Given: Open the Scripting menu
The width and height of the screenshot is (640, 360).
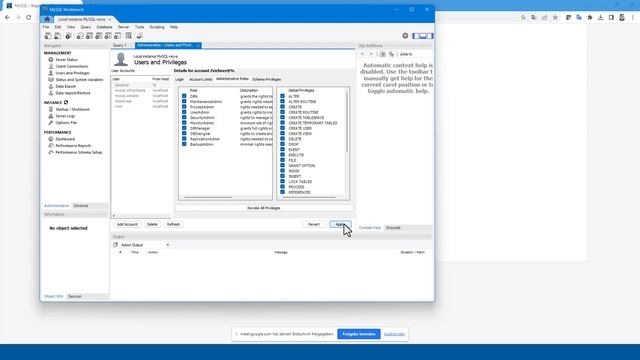Looking at the screenshot, I should coord(157,27).
